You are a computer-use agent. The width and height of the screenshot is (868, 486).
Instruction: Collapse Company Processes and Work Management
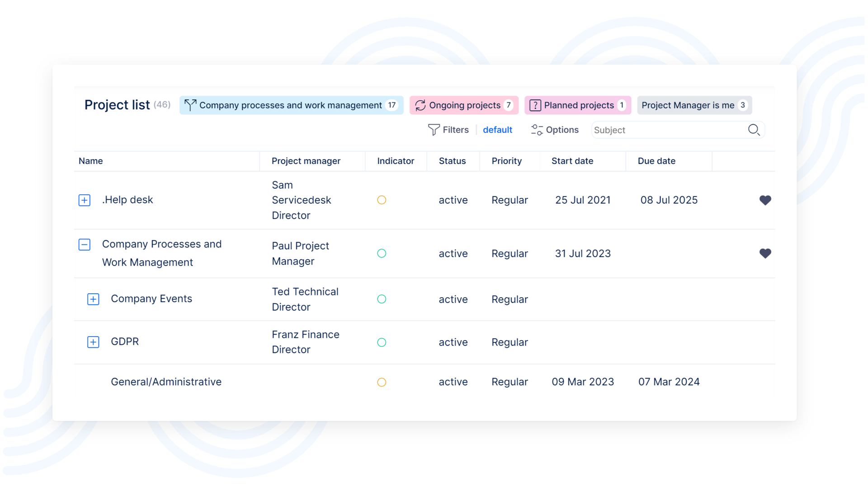coord(85,244)
